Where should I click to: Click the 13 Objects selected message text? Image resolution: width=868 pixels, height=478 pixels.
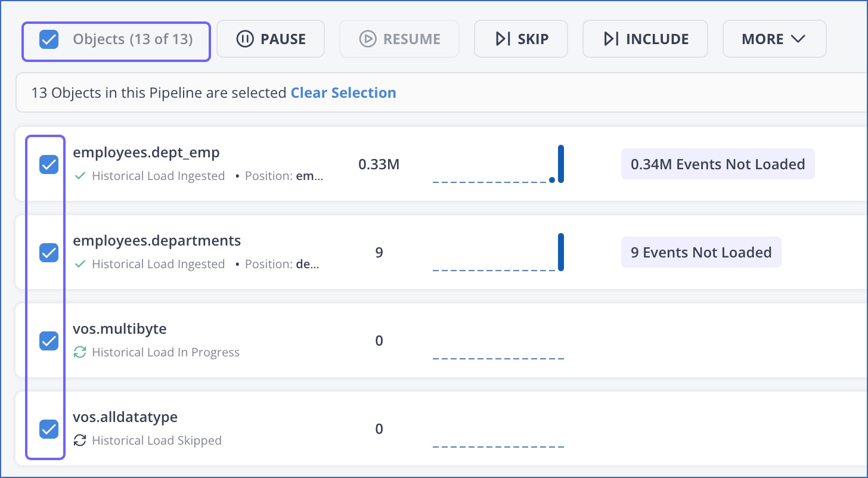pos(159,93)
